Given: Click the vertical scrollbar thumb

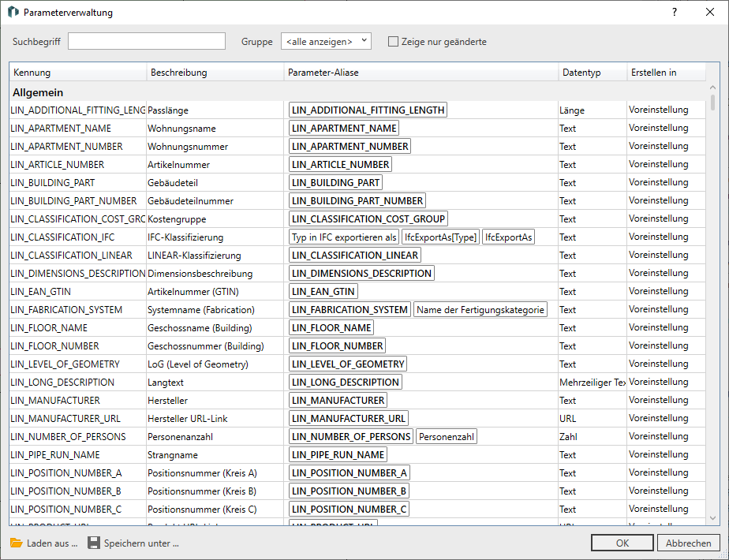Looking at the screenshot, I should (x=712, y=102).
